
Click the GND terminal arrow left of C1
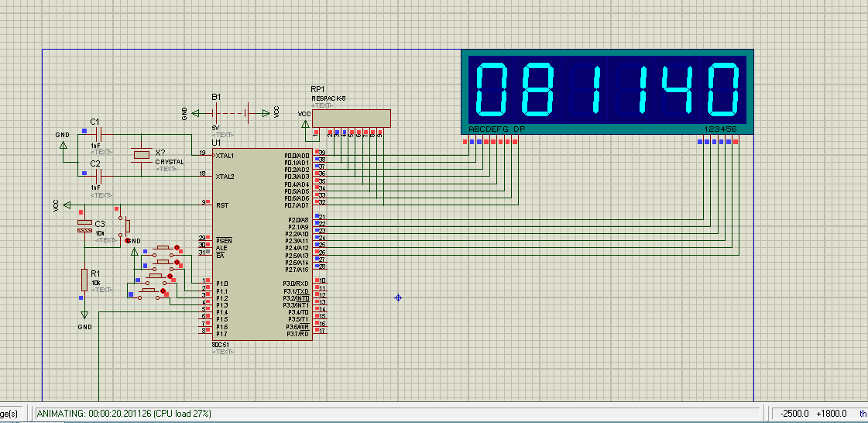click(63, 146)
